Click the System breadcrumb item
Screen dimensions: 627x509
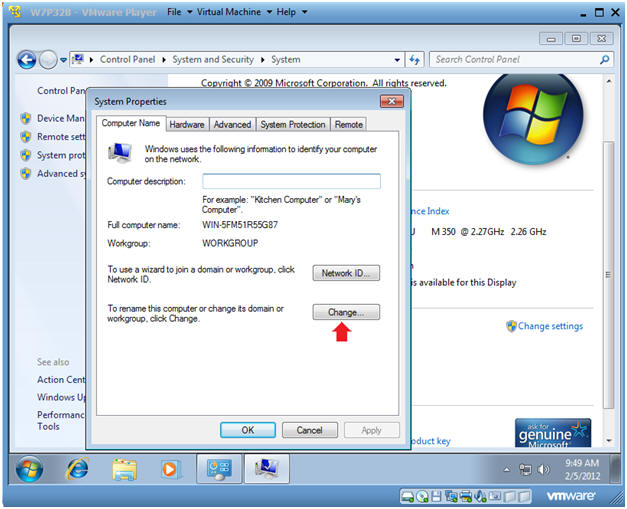[x=286, y=60]
